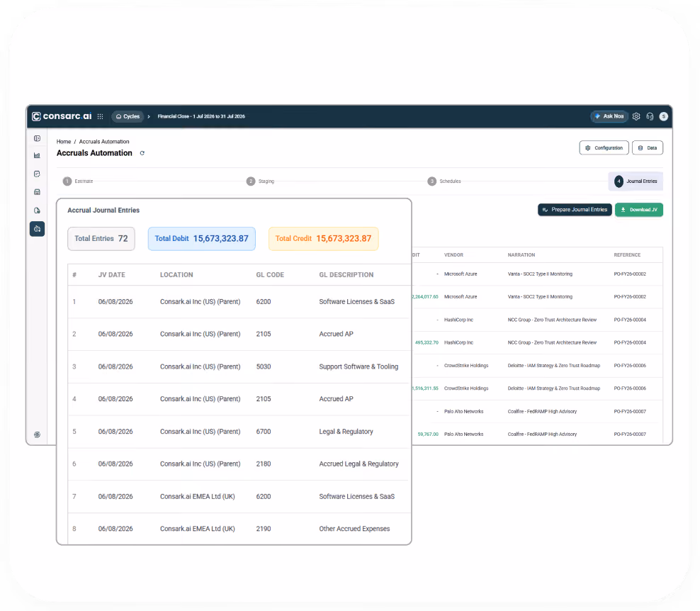Screen dimensions: 700x611
Task: Open the bar chart sidebar icon
Action: [37, 155]
